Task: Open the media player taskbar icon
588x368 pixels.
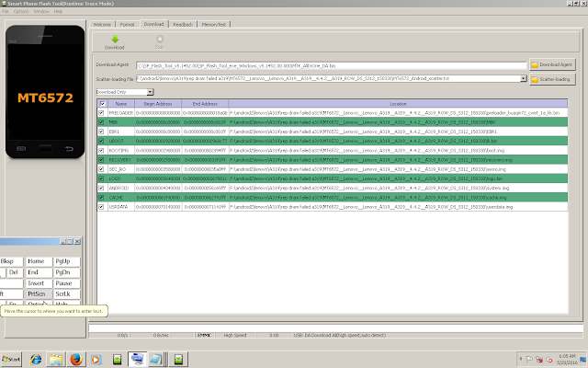Action: (96, 360)
